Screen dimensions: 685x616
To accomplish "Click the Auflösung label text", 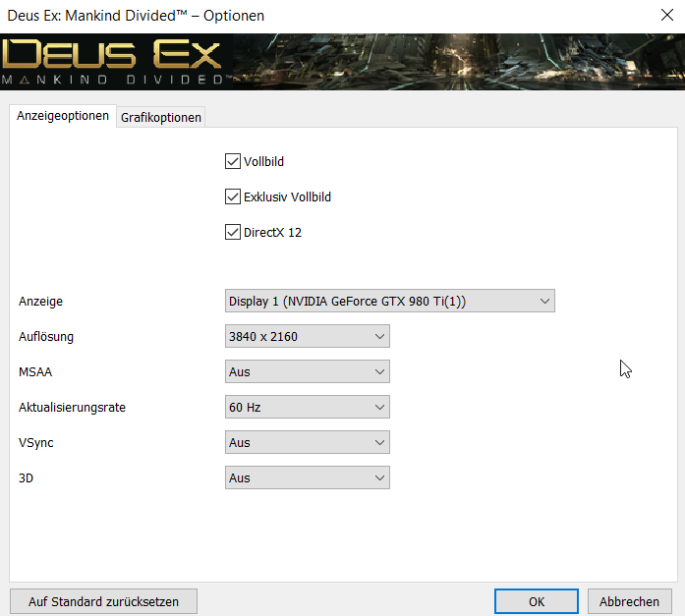I will pos(46,337).
